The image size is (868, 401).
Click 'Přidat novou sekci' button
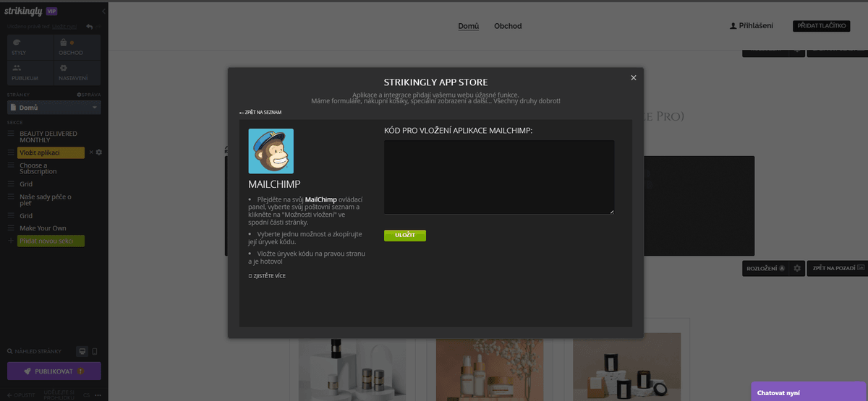(51, 241)
